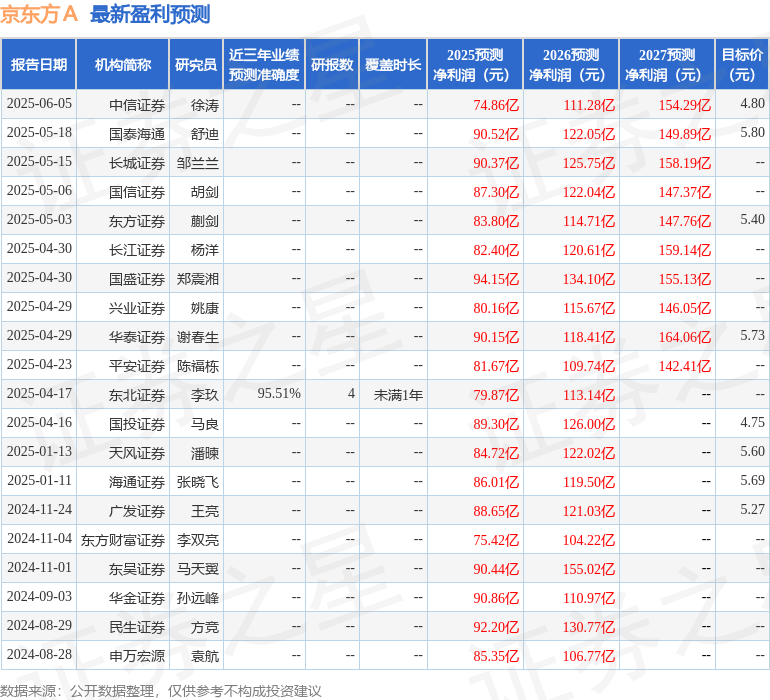The height and width of the screenshot is (700, 770).
Task: Click the 数据来源 footer note
Action: pos(161,691)
